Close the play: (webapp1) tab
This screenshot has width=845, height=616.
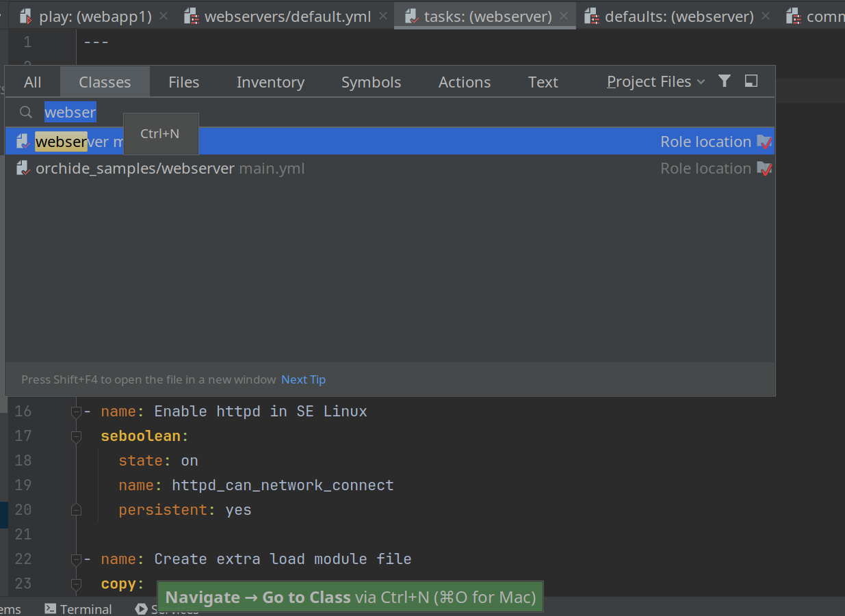(x=164, y=16)
